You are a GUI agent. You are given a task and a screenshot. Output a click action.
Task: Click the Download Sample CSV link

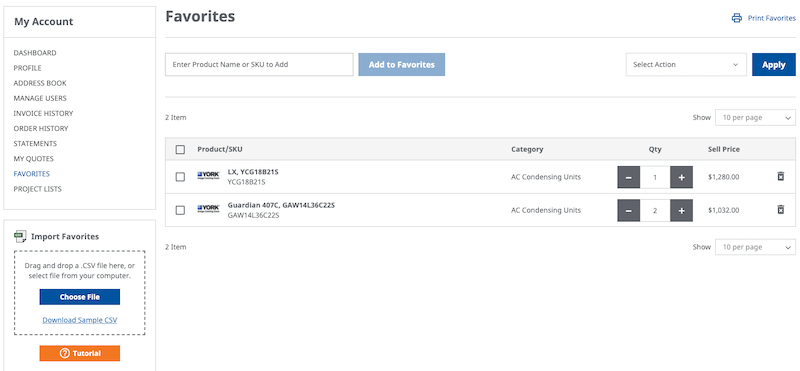80,320
